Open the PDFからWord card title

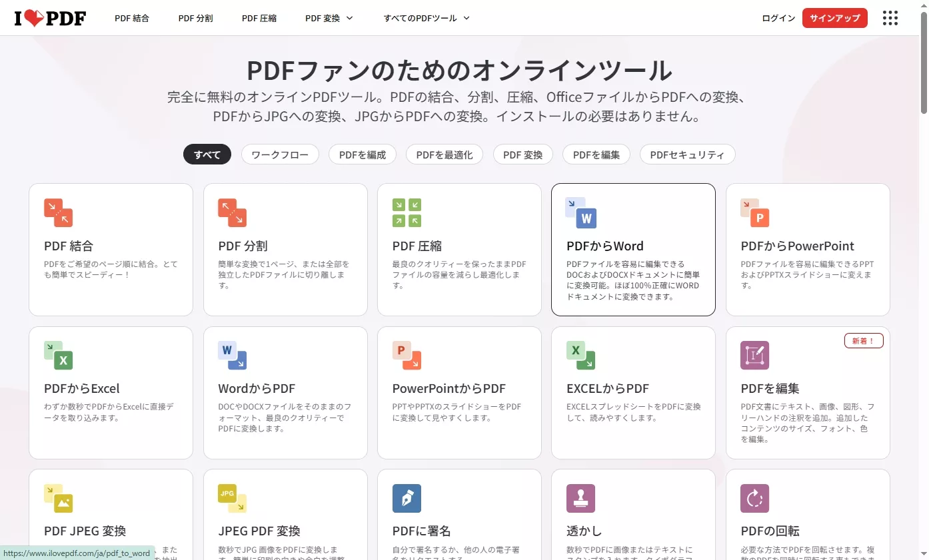click(x=605, y=246)
